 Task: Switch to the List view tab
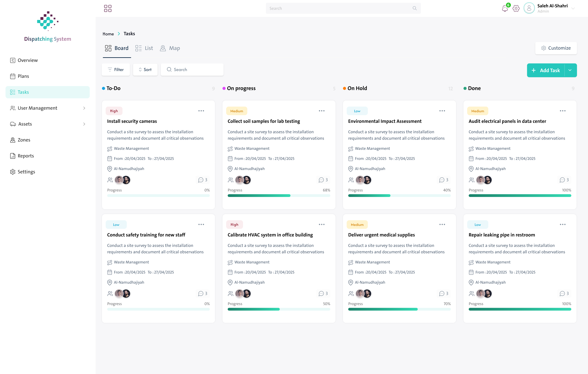[x=144, y=48]
